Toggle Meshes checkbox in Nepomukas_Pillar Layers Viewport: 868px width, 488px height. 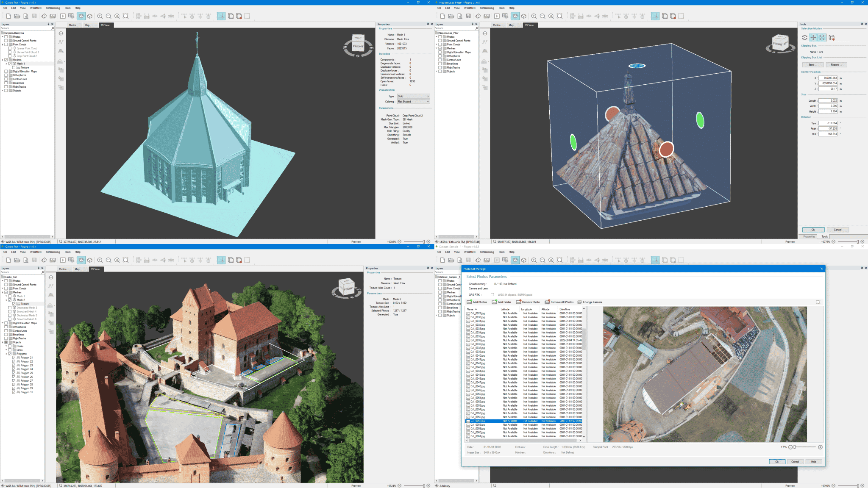coord(440,48)
